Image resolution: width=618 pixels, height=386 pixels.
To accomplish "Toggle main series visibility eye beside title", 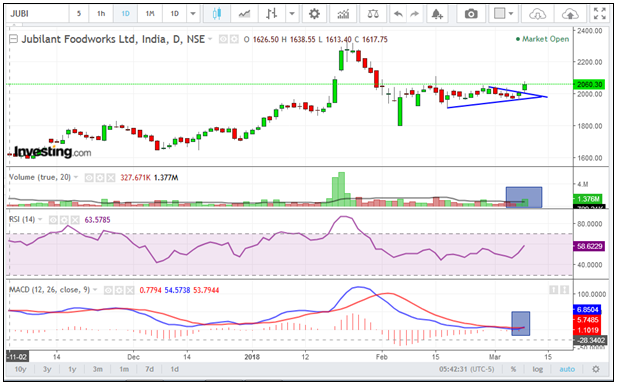I will pos(223,39).
